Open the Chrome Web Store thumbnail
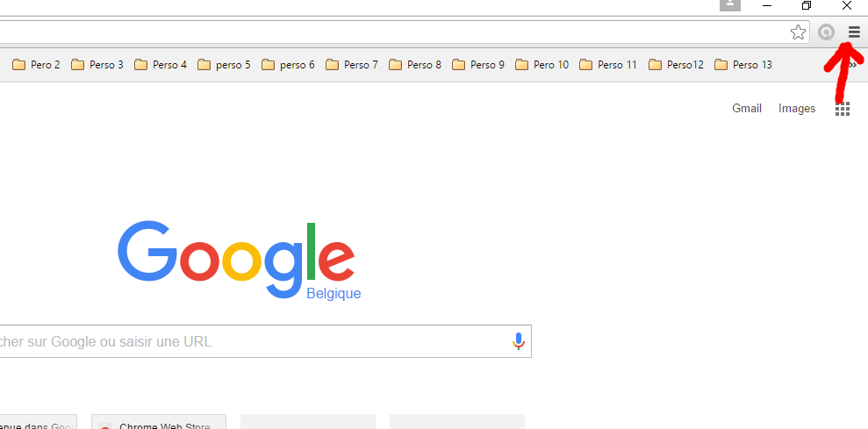 tap(159, 422)
